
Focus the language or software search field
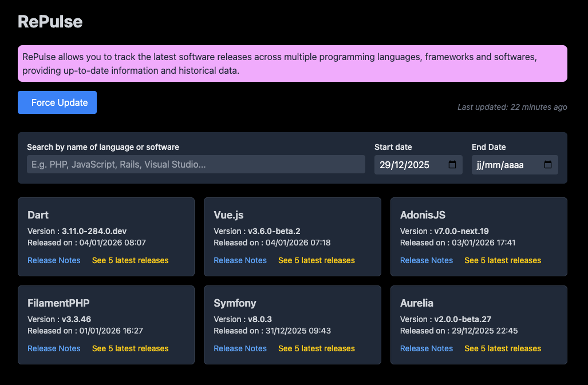196,164
